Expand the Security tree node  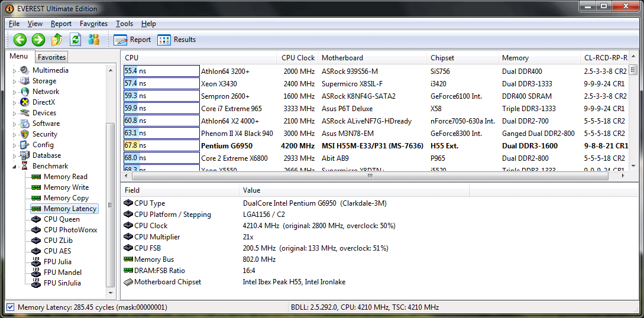(x=14, y=135)
